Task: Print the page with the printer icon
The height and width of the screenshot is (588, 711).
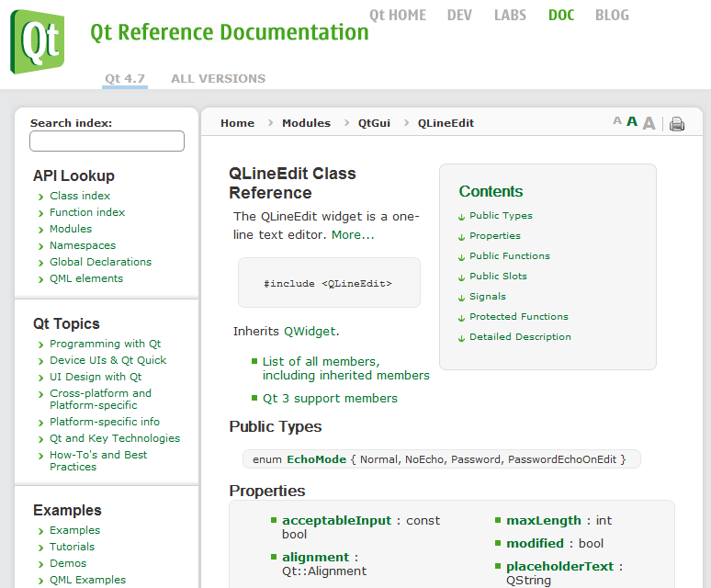Action: point(676,123)
